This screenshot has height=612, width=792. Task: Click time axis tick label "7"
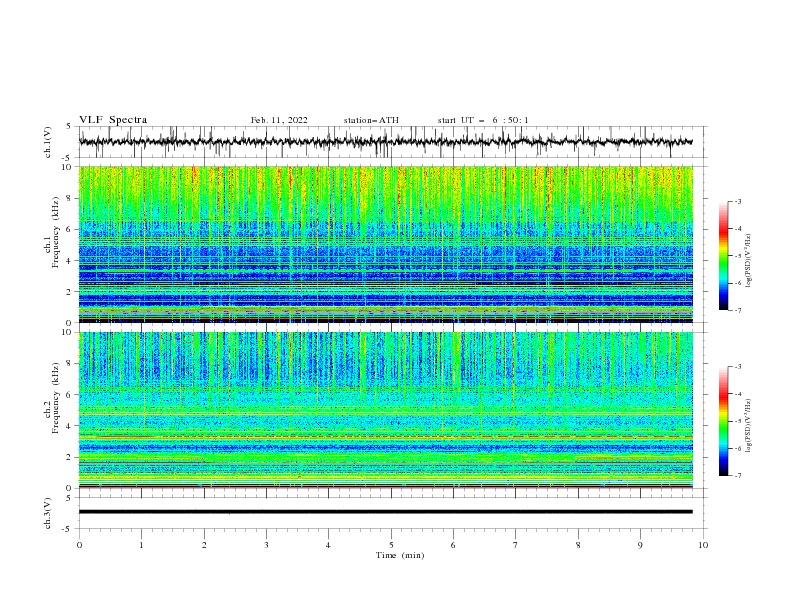(516, 545)
